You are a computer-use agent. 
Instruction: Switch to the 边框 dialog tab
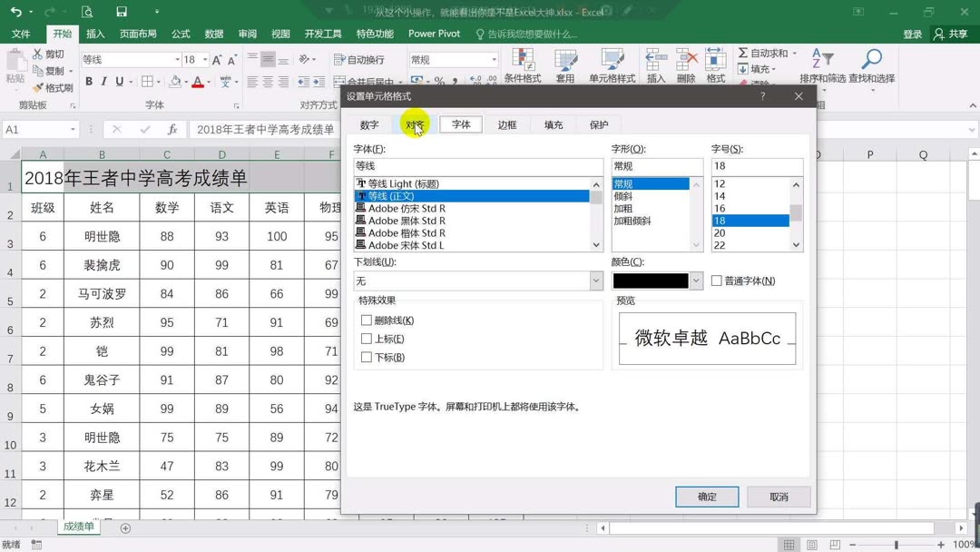[506, 124]
